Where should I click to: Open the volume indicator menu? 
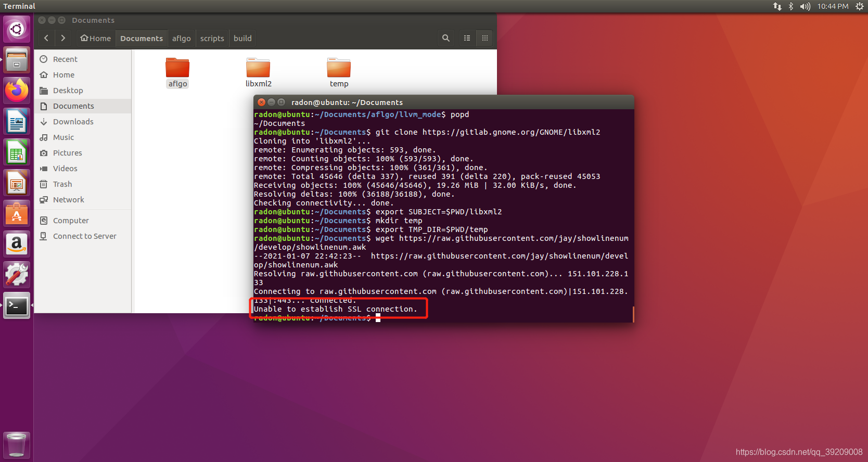click(x=805, y=6)
